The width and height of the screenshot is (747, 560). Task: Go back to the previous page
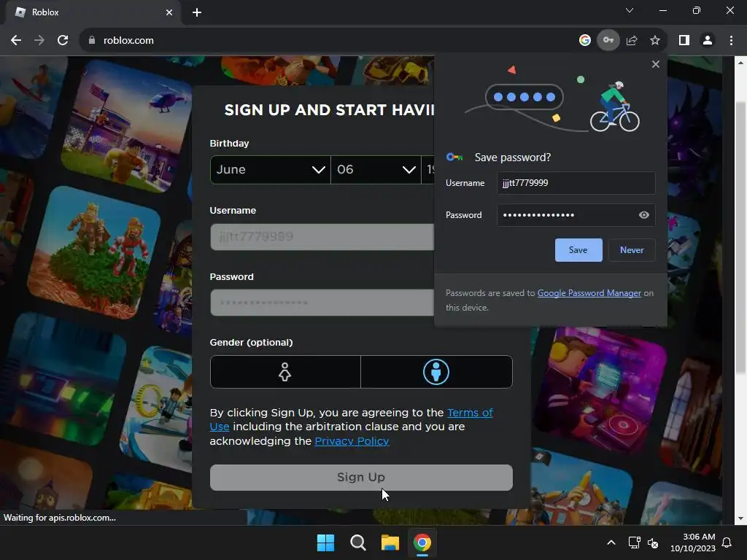click(x=16, y=41)
